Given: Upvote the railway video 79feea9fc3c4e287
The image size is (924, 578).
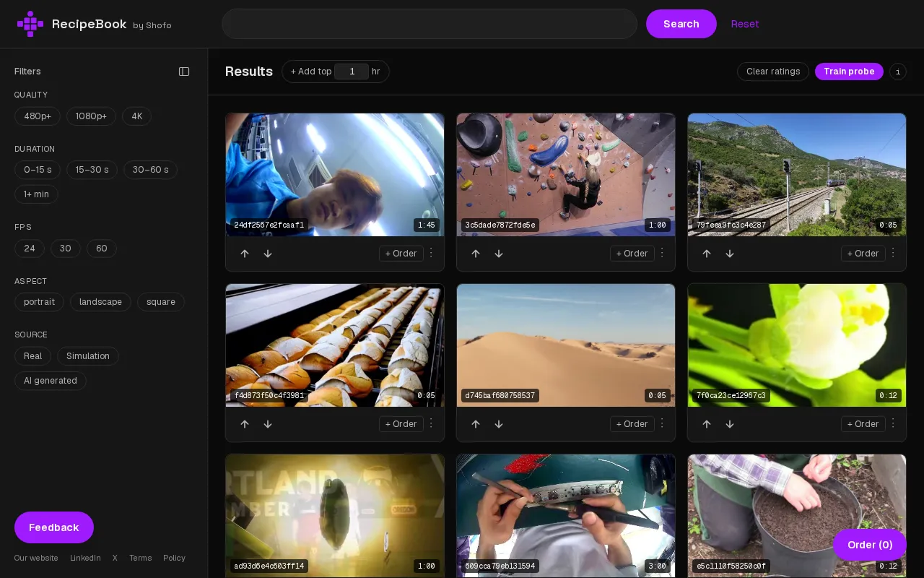Looking at the screenshot, I should click(707, 254).
